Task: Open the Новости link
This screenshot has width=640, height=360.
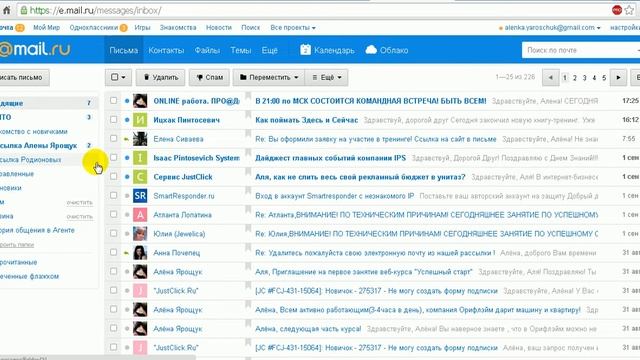Action: (219, 28)
